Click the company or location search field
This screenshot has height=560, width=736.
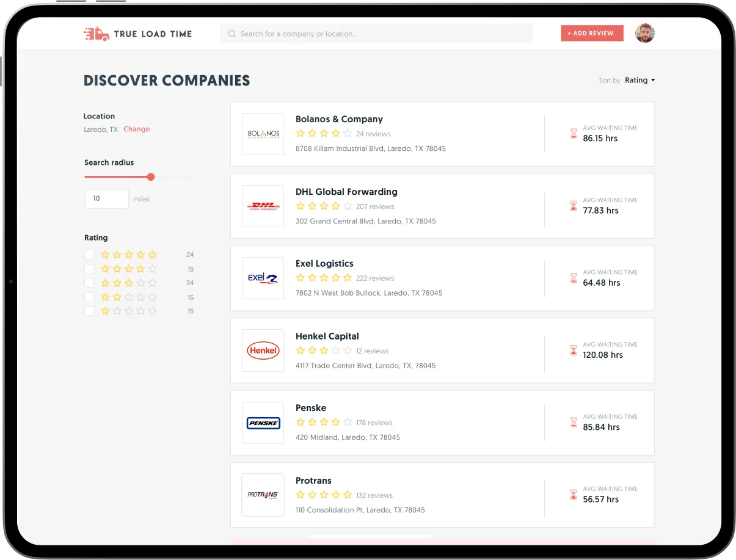[376, 34]
